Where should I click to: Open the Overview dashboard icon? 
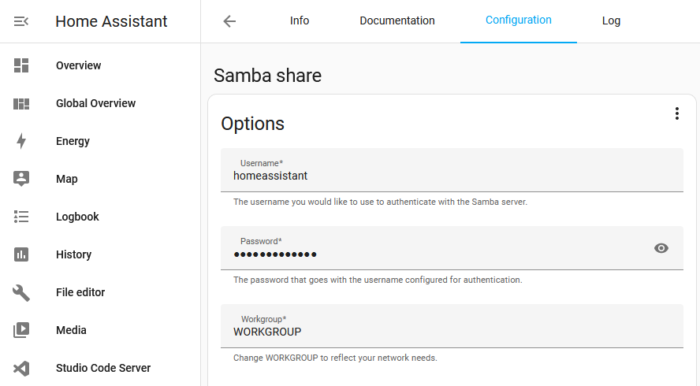21,65
